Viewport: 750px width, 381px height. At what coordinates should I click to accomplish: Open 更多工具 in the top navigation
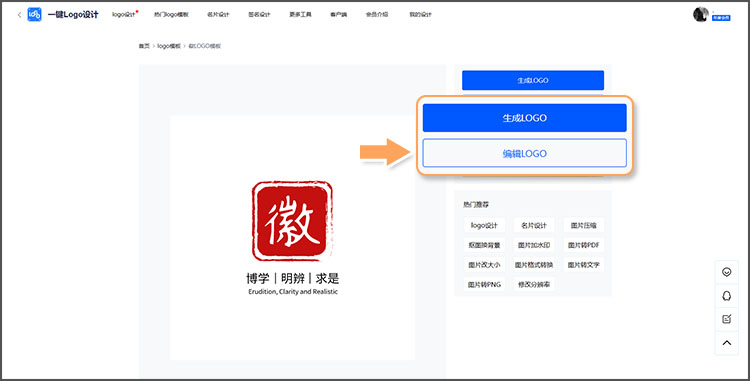tap(300, 14)
